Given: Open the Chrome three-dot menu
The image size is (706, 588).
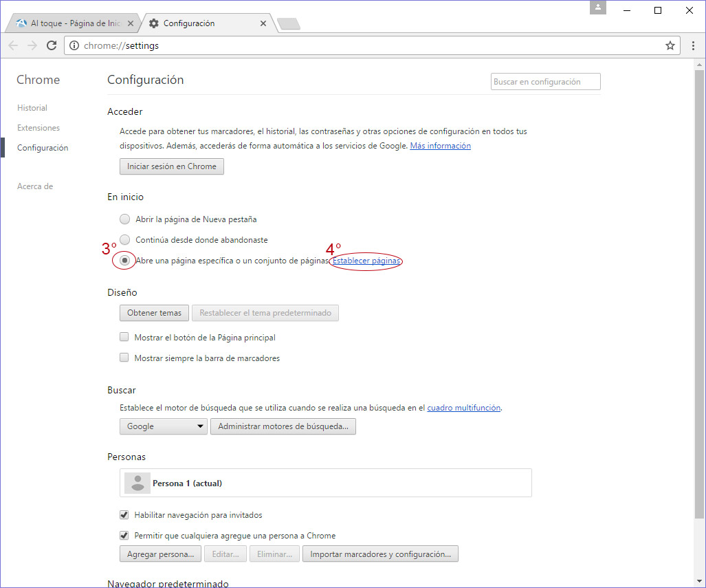Looking at the screenshot, I should click(693, 45).
